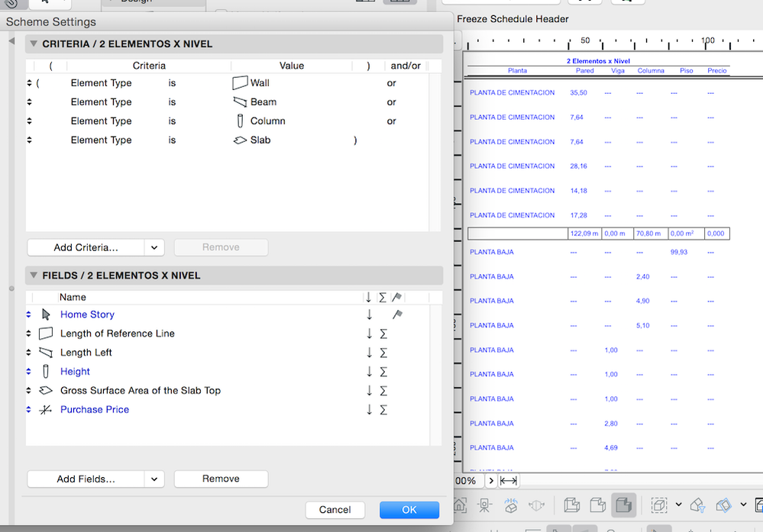Select the Purchase Price field name
This screenshot has width=763, height=532.
(x=95, y=409)
